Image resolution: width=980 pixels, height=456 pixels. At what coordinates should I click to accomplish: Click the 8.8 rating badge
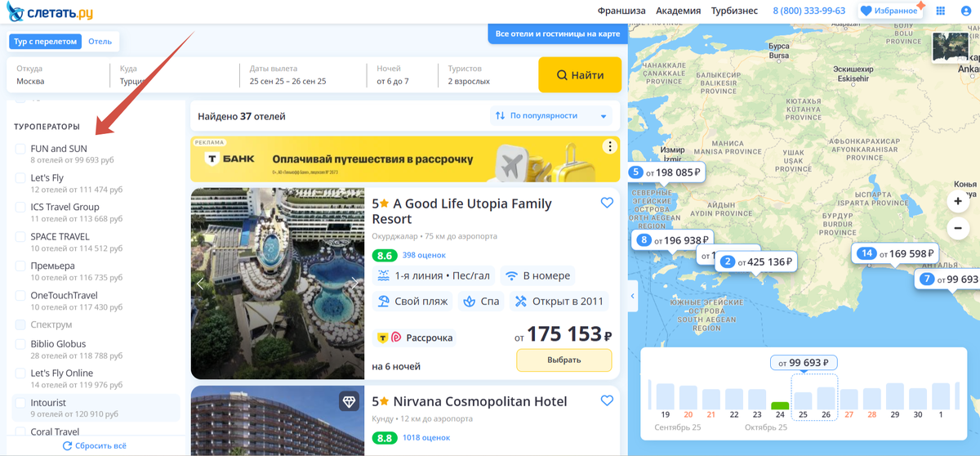[385, 438]
